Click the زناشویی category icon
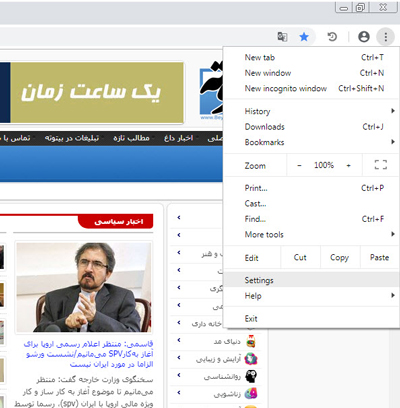 coord(251,394)
